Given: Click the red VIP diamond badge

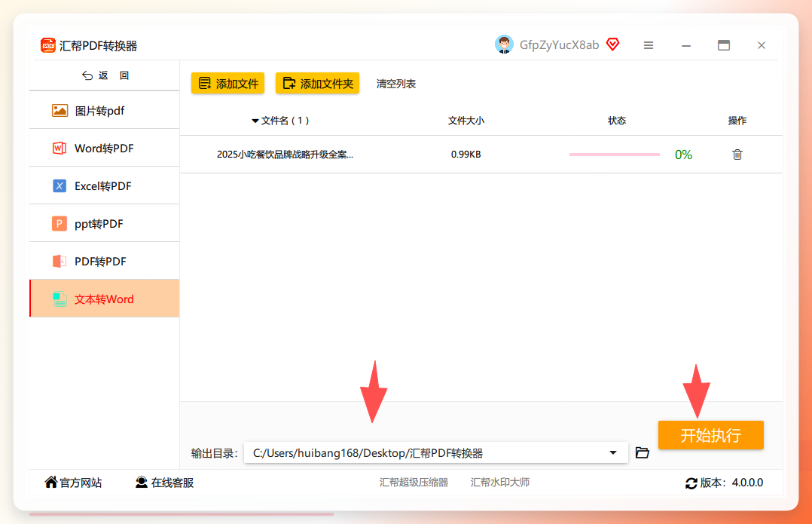Looking at the screenshot, I should point(612,44).
